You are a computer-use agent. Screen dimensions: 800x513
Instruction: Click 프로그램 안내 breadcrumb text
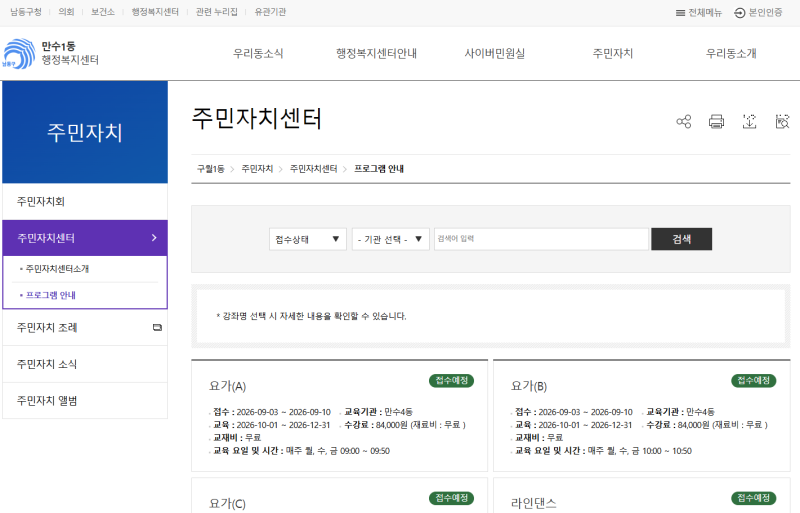tap(379, 168)
